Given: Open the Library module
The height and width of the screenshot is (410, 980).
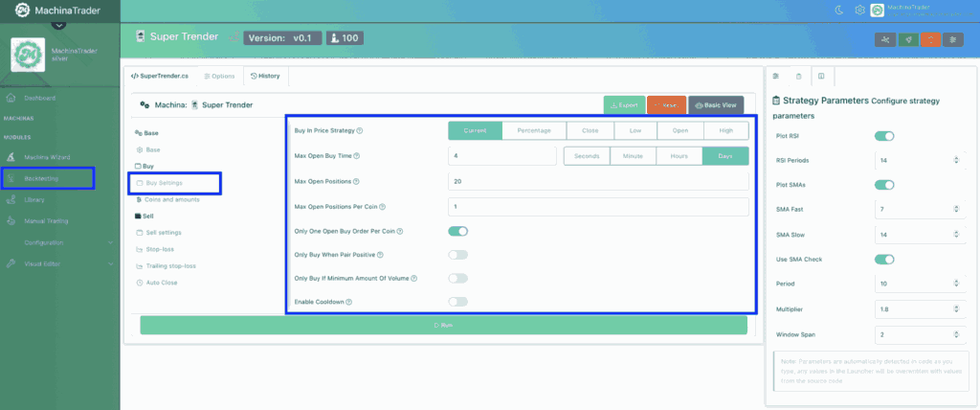Looking at the screenshot, I should (x=34, y=200).
